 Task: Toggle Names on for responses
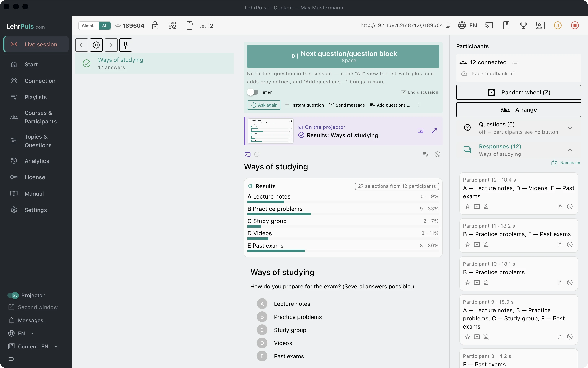coord(566,163)
